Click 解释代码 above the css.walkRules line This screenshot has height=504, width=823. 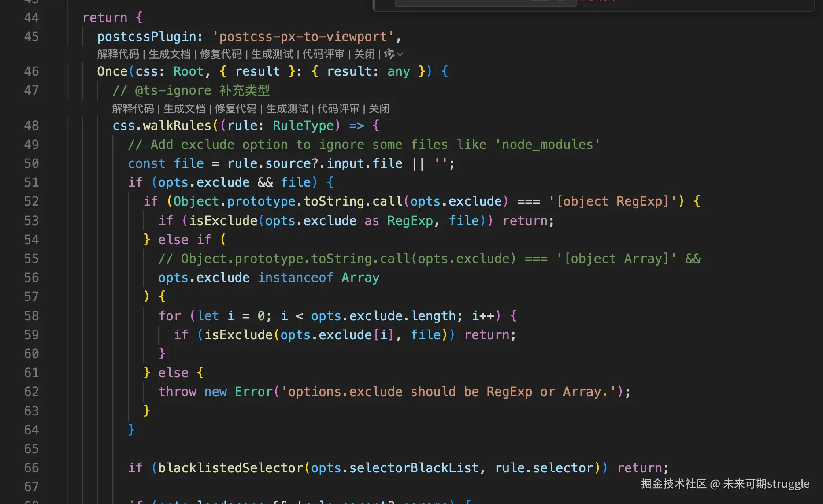(x=133, y=109)
